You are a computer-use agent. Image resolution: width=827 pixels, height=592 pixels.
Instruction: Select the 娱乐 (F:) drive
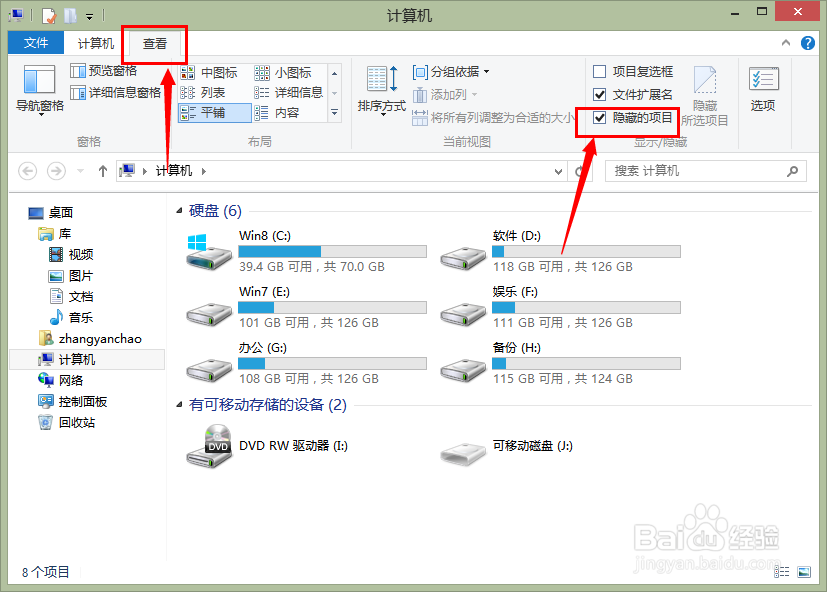coord(561,307)
